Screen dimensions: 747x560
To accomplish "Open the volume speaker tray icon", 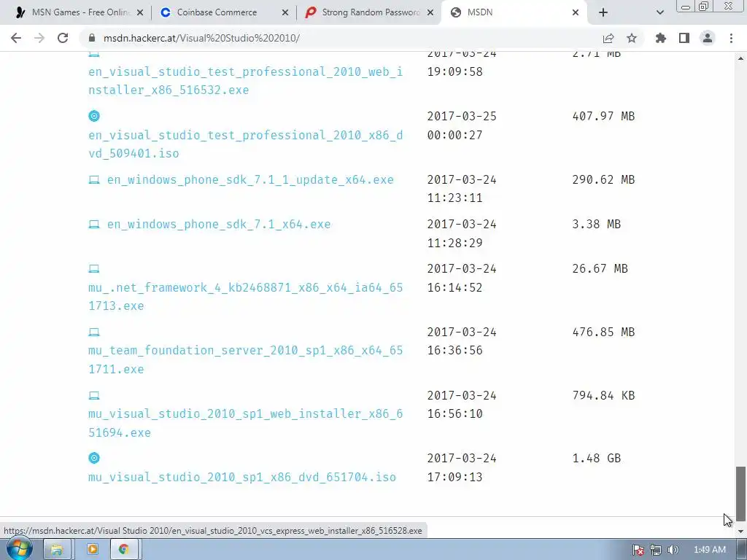I will tap(673, 550).
